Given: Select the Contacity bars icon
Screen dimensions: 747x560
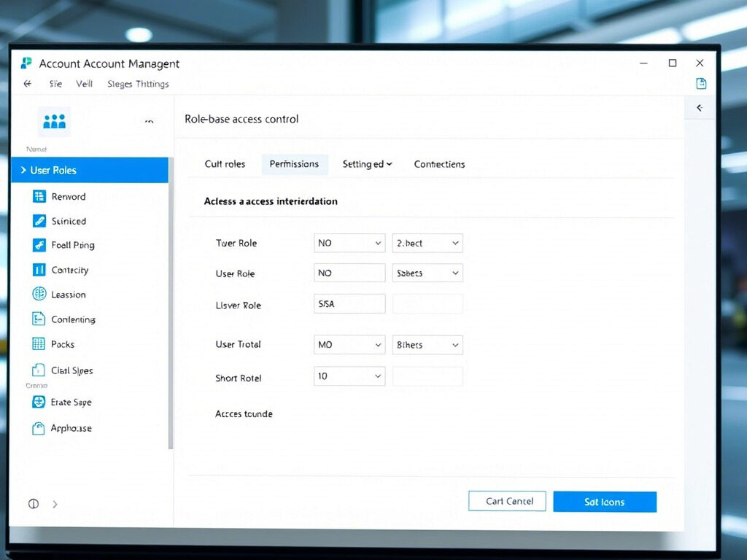Looking at the screenshot, I should 40,270.
